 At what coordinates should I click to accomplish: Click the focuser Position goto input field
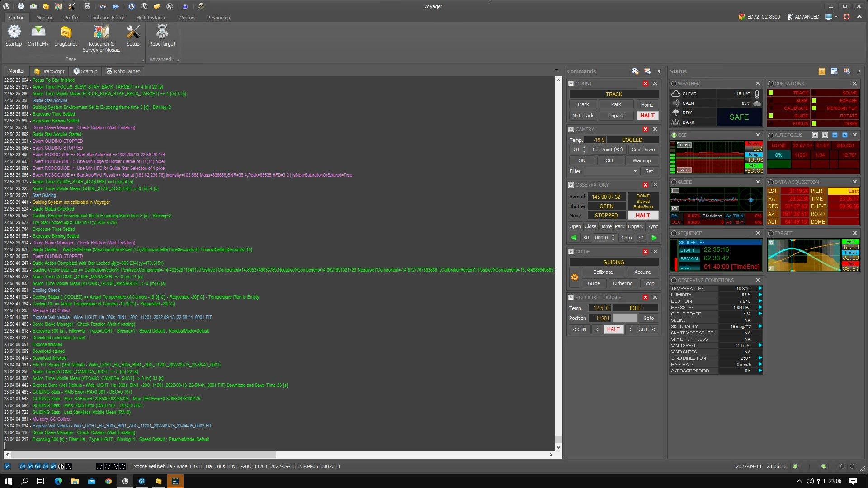click(625, 318)
